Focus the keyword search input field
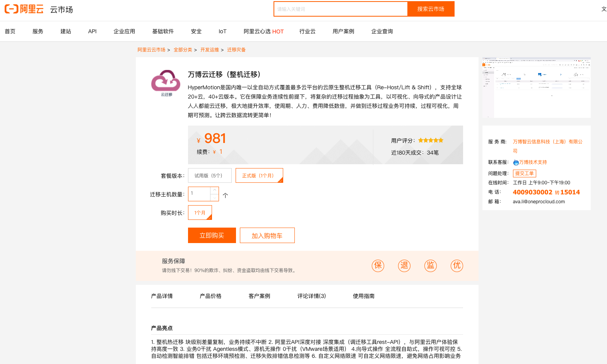The image size is (607, 364). click(x=341, y=9)
